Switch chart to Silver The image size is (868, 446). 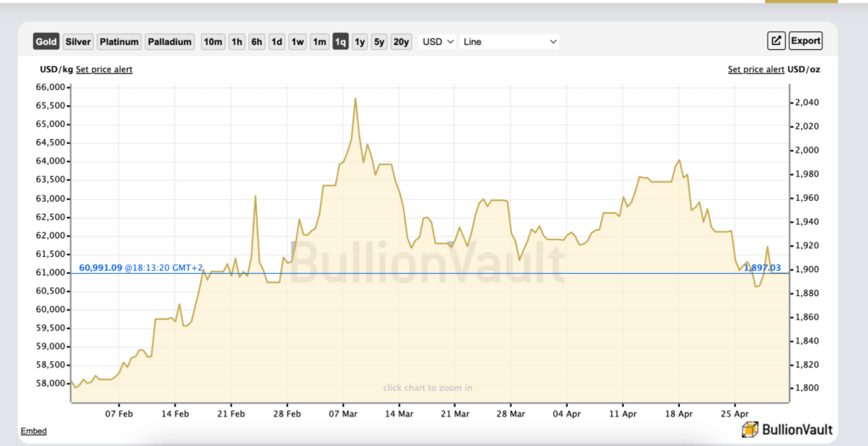[78, 42]
